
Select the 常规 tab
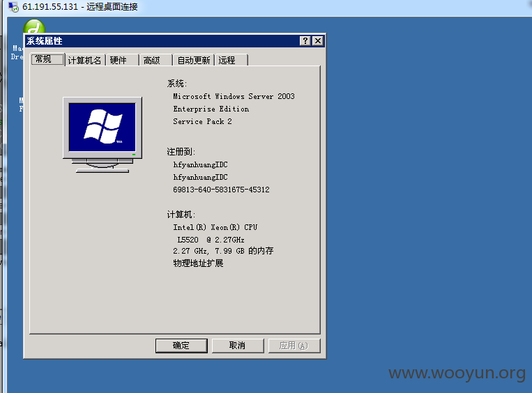click(47, 59)
